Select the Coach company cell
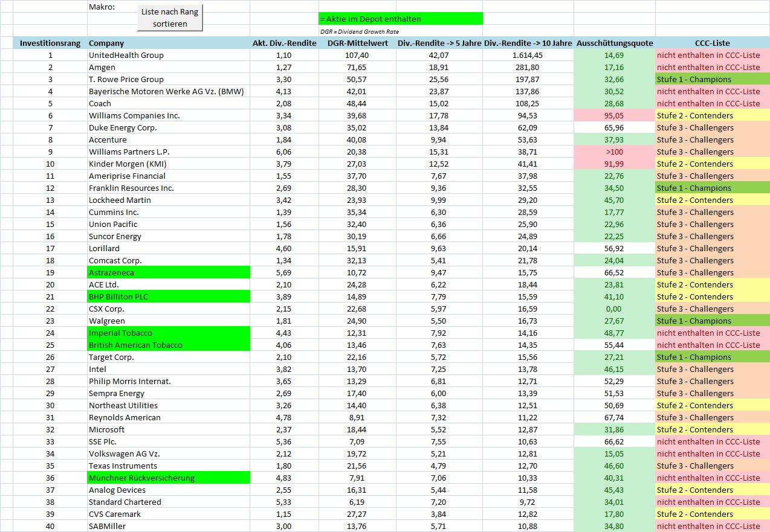Screen dimensions: 770x532 point(169,103)
